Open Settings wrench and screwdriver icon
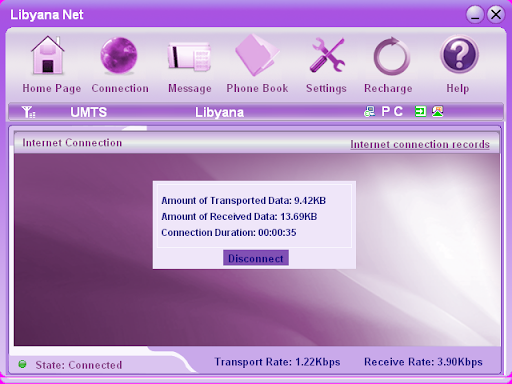This screenshot has height=384, width=512. pyautogui.click(x=327, y=55)
